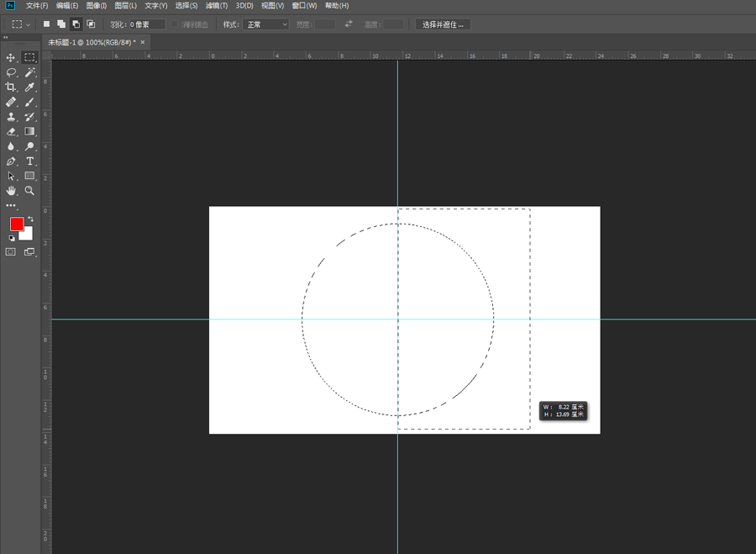This screenshot has height=554, width=756.
Task: Select the Lasso tool
Action: pos(11,72)
